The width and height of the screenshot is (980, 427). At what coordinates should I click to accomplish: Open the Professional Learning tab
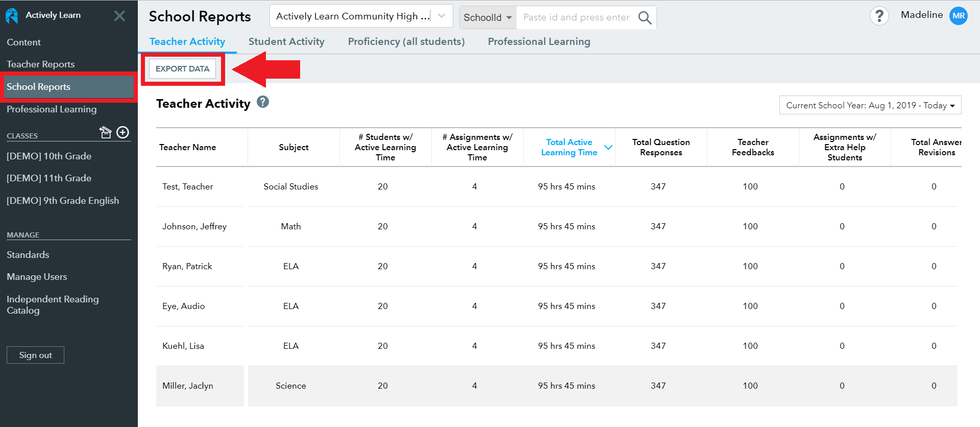point(539,41)
